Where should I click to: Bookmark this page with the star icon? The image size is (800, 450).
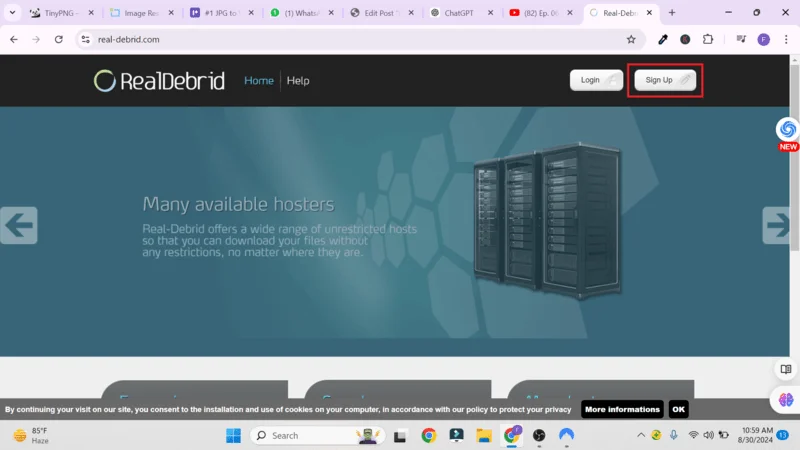coord(631,39)
